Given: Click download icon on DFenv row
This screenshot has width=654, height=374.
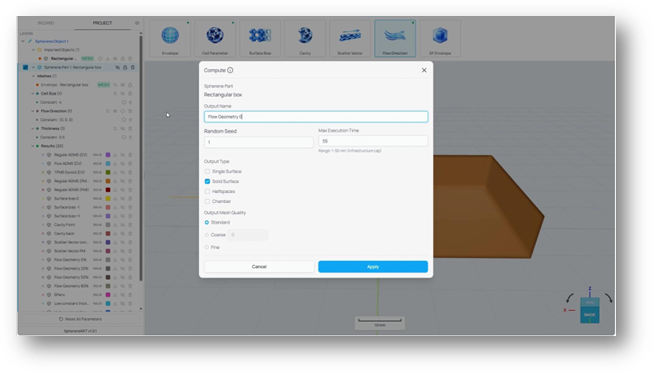Looking at the screenshot, I should click(115, 295).
